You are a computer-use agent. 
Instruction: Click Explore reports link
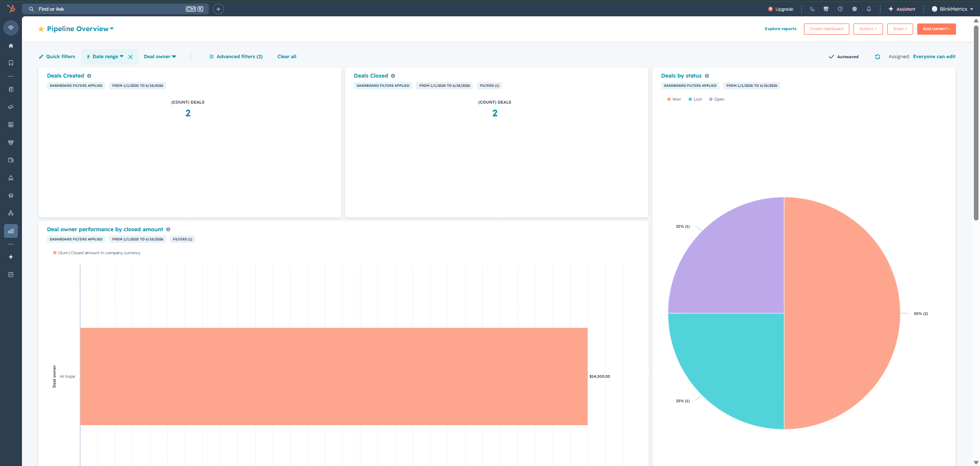tap(780, 29)
